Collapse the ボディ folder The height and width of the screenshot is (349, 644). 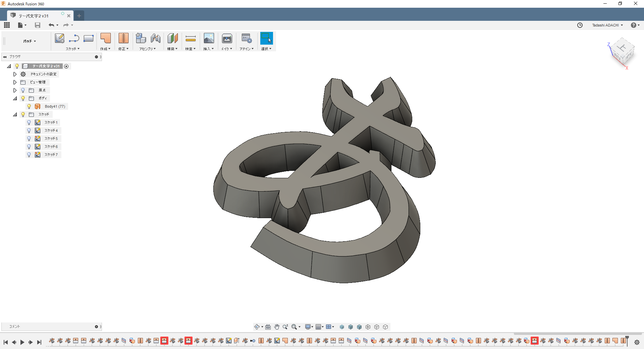(x=15, y=98)
